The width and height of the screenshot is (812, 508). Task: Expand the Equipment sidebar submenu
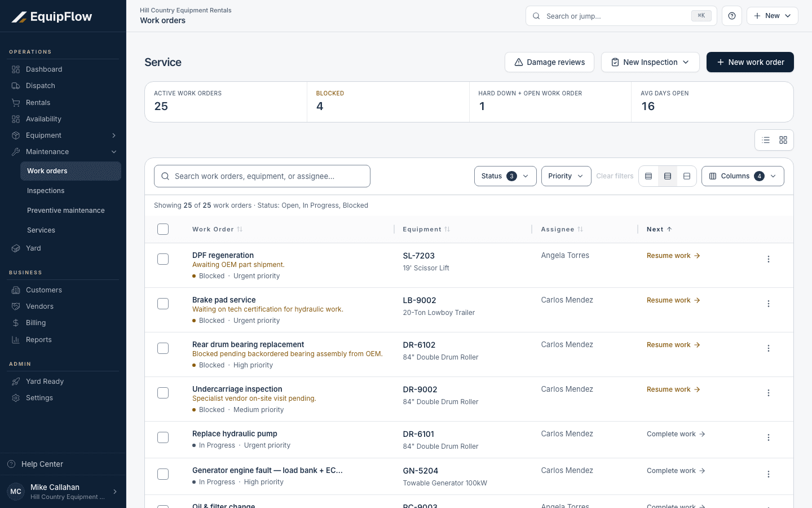coord(114,135)
